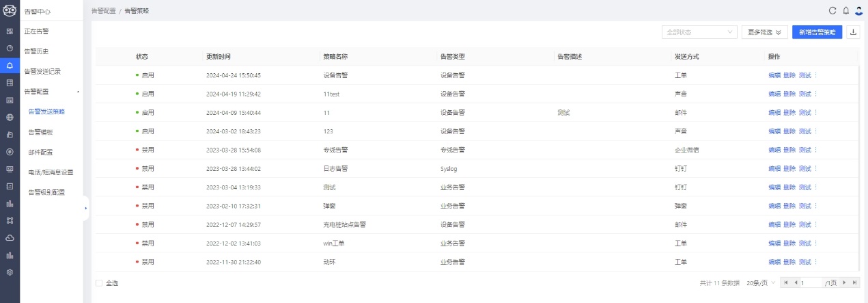Go to the previous page arrow
Screen dimensions: 868x303
click(x=795, y=282)
